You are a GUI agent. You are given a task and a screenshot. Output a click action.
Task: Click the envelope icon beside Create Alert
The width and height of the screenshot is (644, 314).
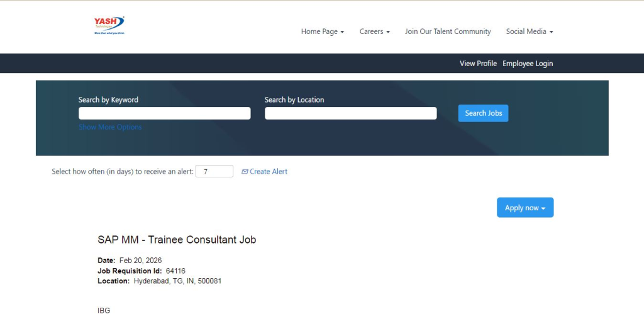click(x=245, y=172)
